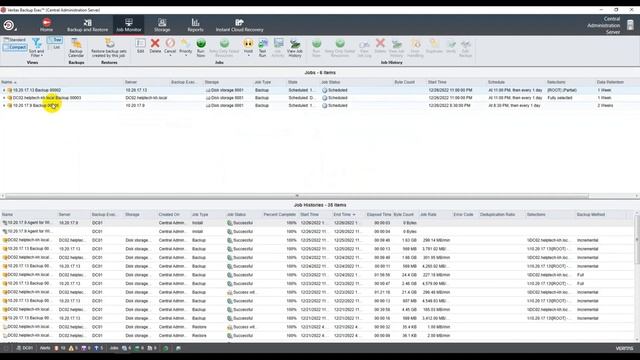Sort jobs by the Start Time column
This screenshot has height=360, width=640.
(x=437, y=82)
